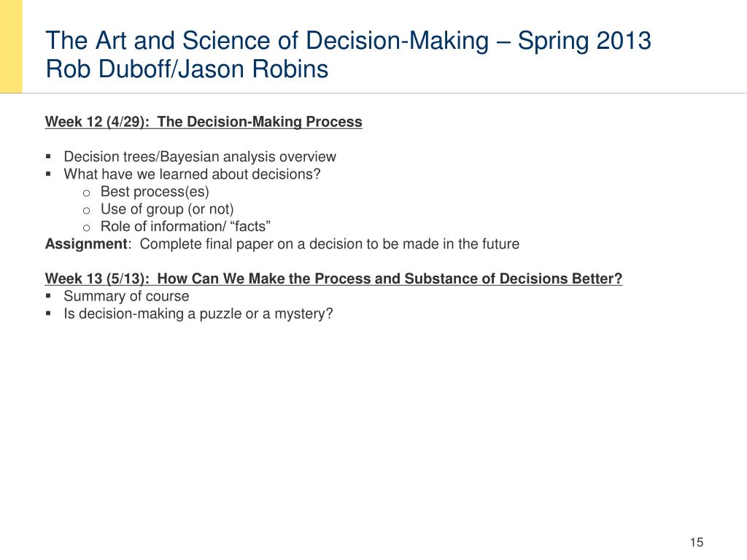Select the 'Rob Duboff/Jason Robins' subtitle line
This screenshot has height=560, width=747.
point(187,69)
